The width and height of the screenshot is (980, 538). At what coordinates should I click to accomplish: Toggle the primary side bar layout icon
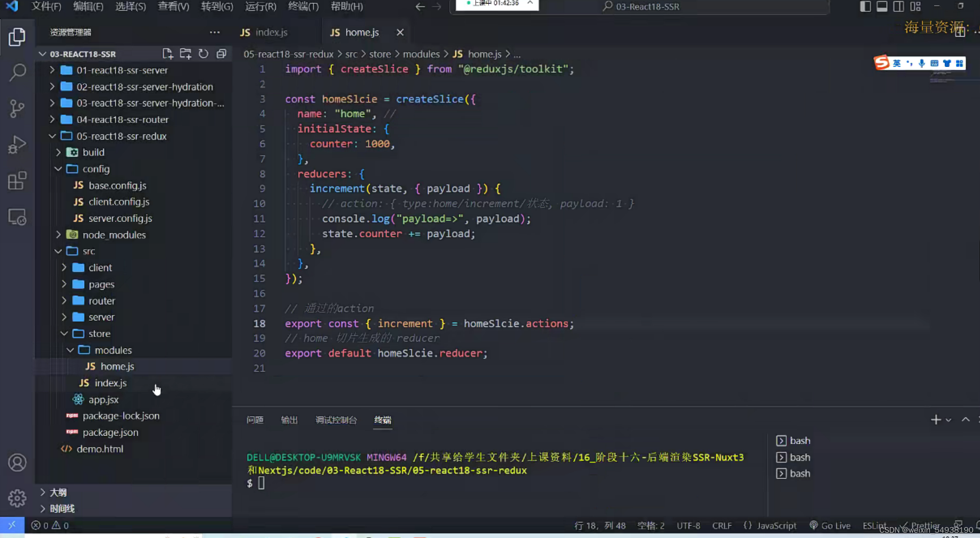point(865,6)
